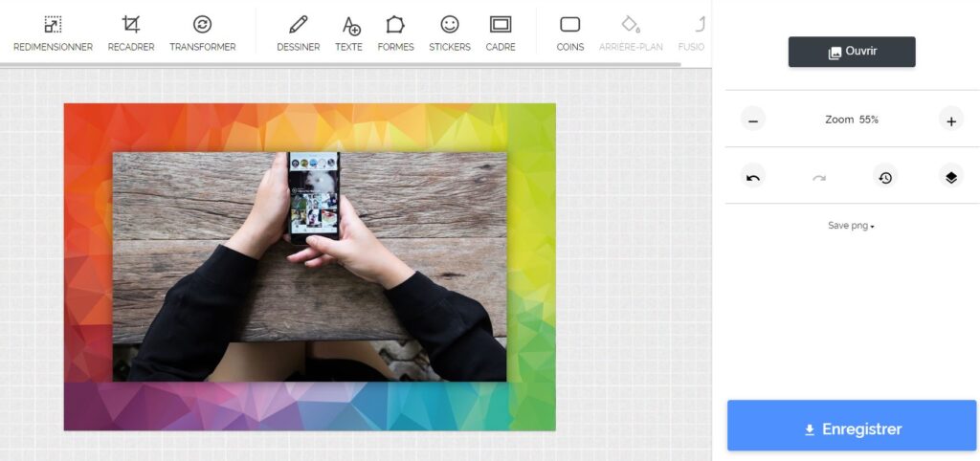Open the Formes shapes tool
Screen dimensions: 980x461
395,33
